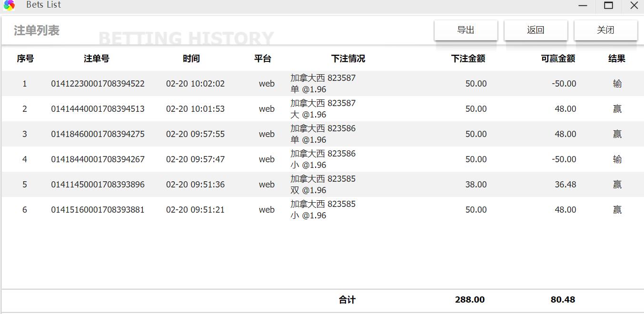Click the 平台 column header
This screenshot has width=644, height=314.
(263, 59)
